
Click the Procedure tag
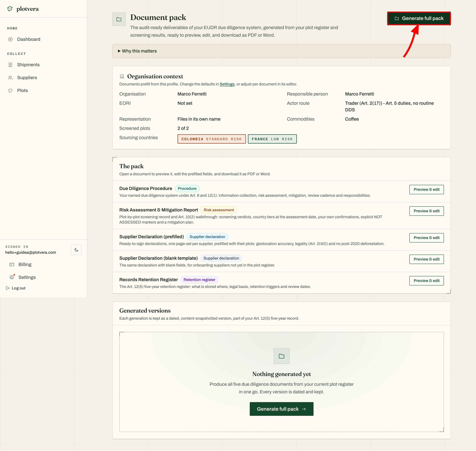[x=187, y=188]
